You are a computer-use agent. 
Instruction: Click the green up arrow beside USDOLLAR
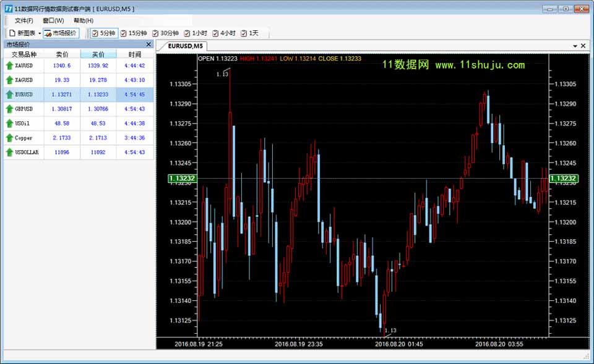click(x=9, y=152)
